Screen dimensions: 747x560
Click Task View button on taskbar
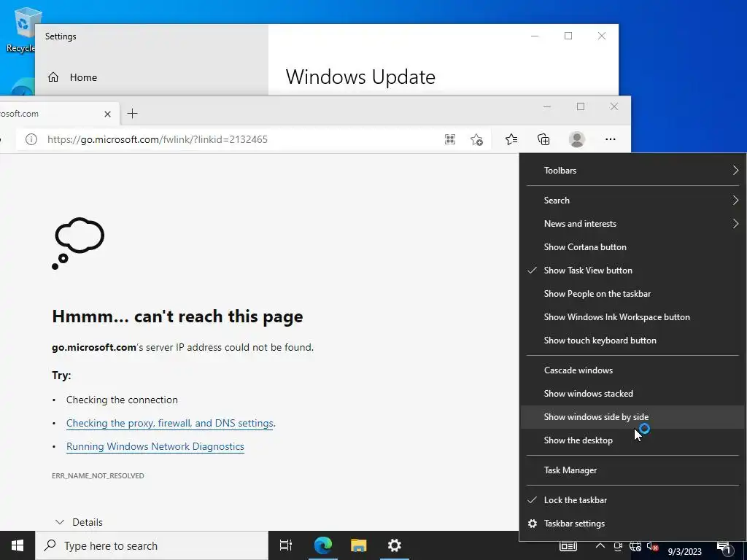coord(286,545)
